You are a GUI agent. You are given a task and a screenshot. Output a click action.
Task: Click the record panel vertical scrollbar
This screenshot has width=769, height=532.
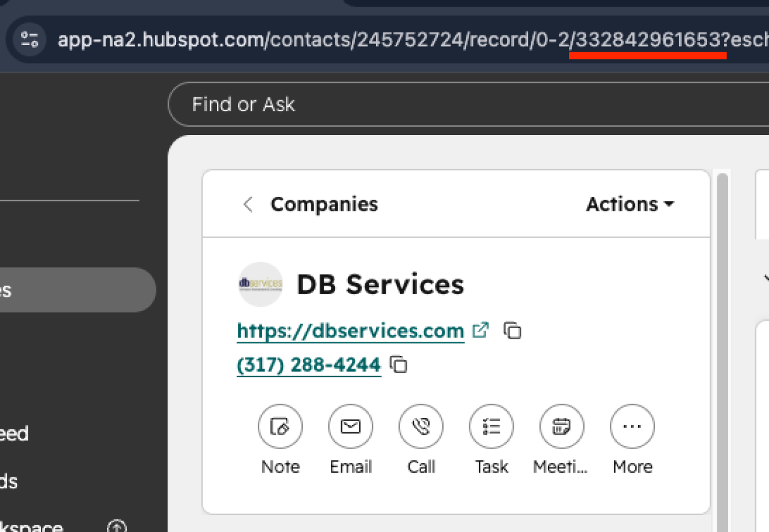coord(723,351)
